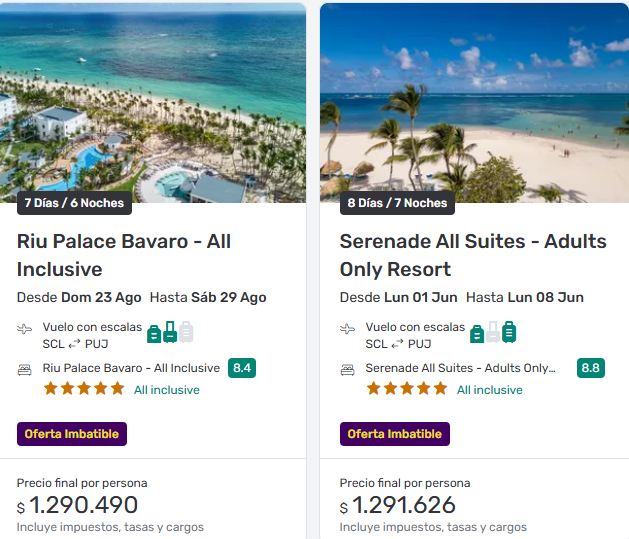
Task: Select the $1.290.490 price per person
Action: [x=78, y=506]
